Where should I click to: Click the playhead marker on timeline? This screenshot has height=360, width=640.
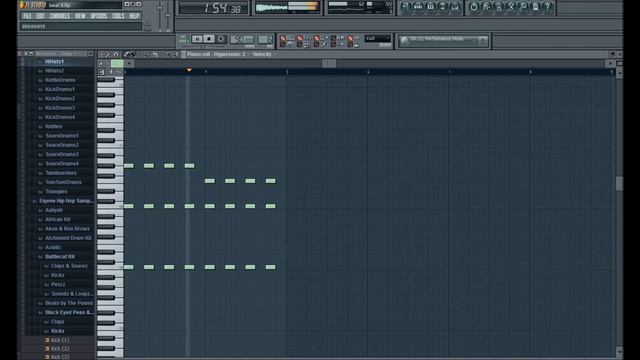click(189, 70)
